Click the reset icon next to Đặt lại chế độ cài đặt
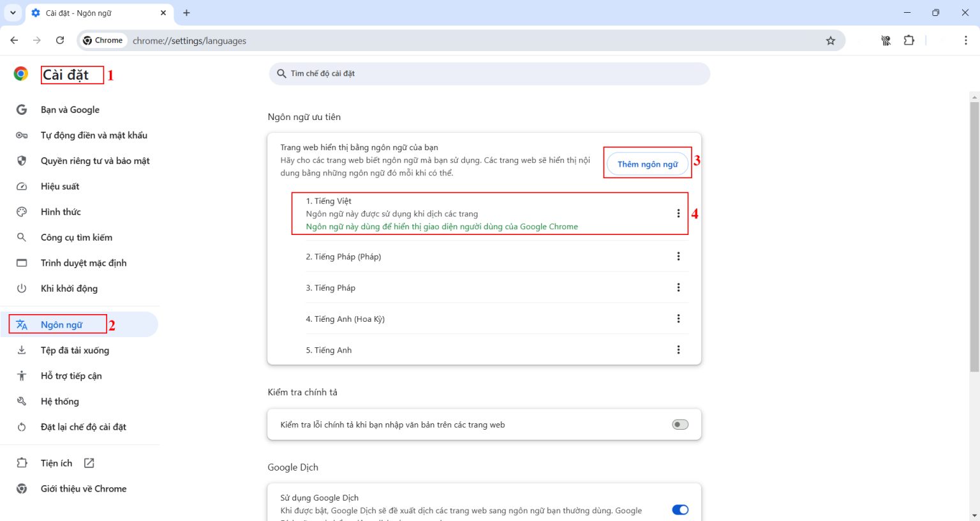 click(21, 427)
